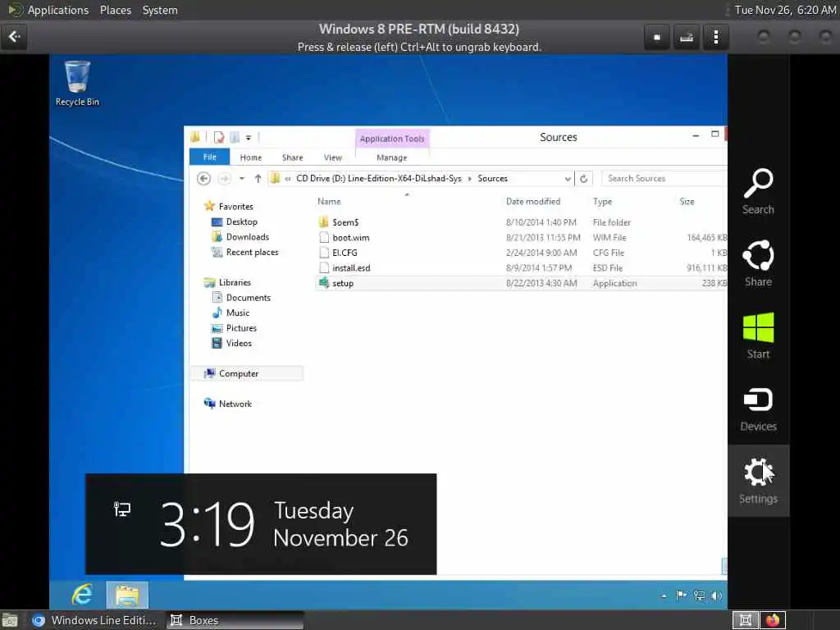The height and width of the screenshot is (630, 840).
Task: Select Desktop under Favorites
Action: (x=242, y=221)
